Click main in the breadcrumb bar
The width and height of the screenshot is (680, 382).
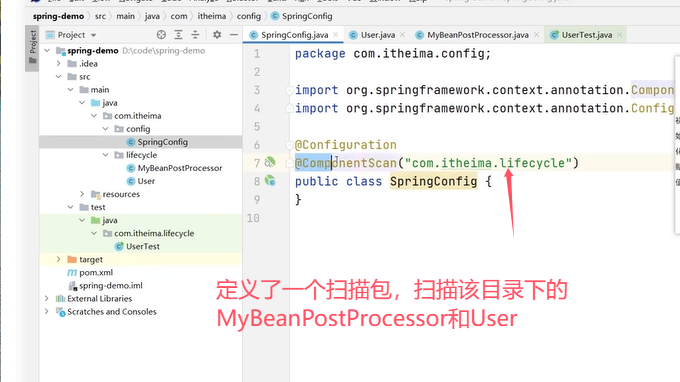coord(125,16)
